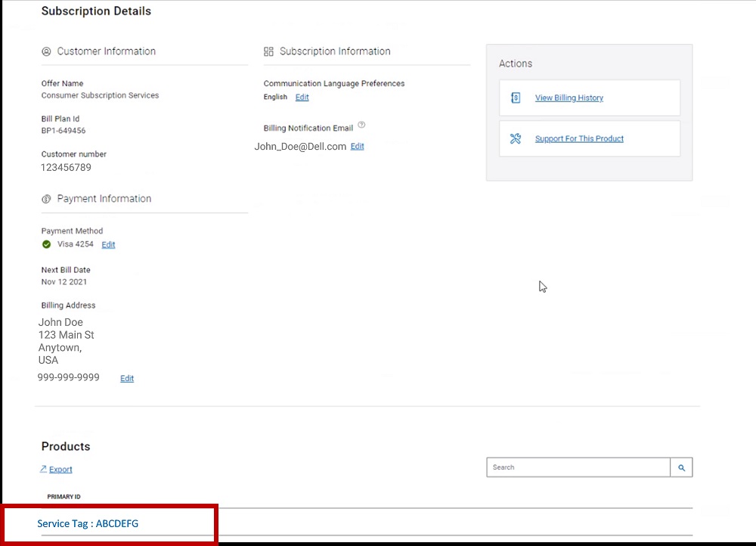The width and height of the screenshot is (756, 546).
Task: Click the Payment Information card icon
Action: 46,198
